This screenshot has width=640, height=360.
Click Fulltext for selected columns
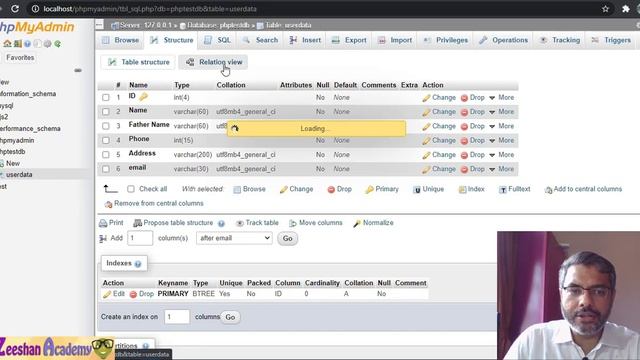(515, 189)
